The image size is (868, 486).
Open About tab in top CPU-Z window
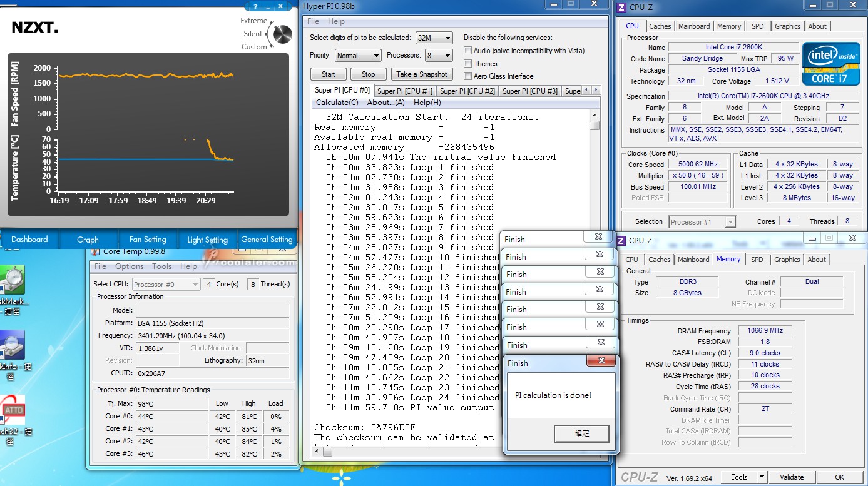coord(817,26)
